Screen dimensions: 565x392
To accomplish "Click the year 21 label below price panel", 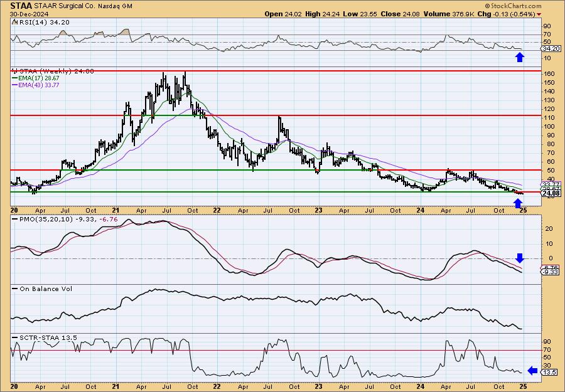I will click(116, 210).
